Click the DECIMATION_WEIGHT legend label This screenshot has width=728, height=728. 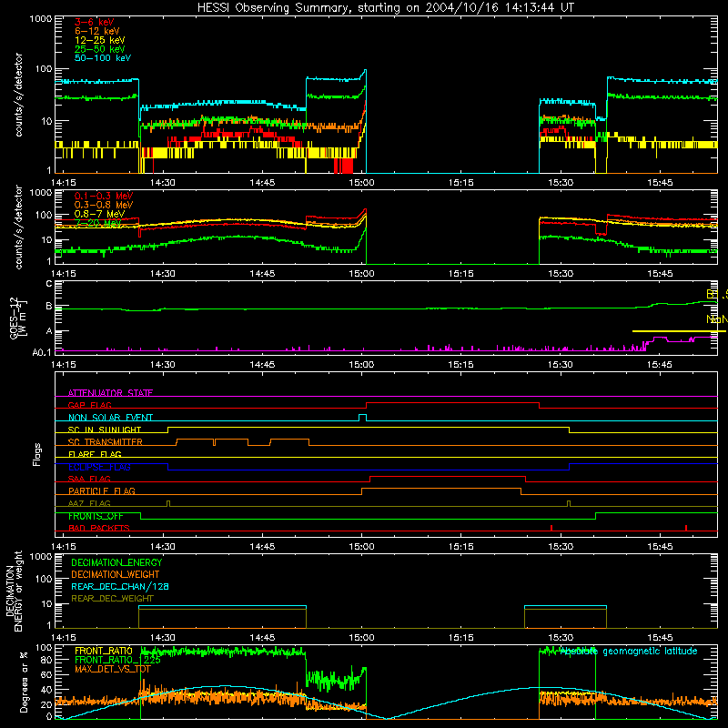(116, 574)
